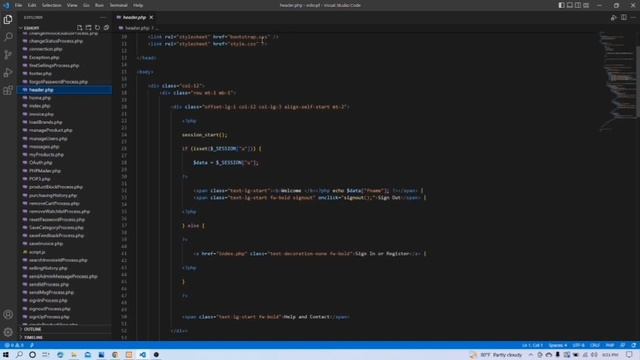Open the View menu

coord(72,5)
